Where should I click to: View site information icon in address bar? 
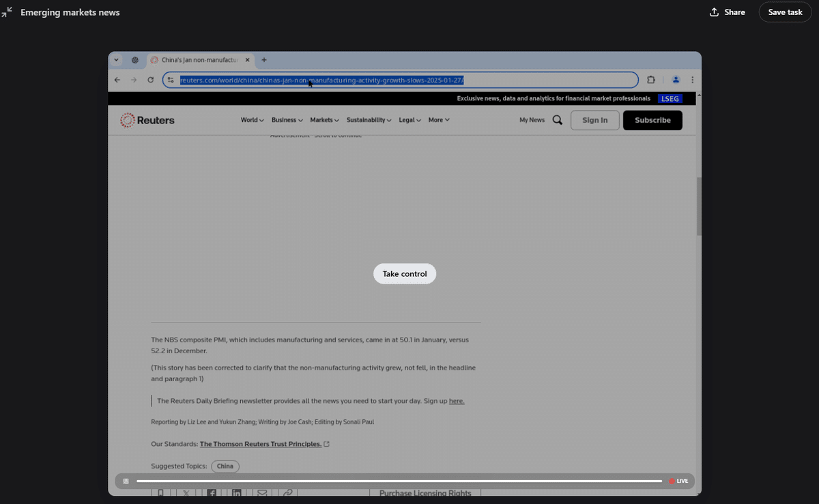171,80
